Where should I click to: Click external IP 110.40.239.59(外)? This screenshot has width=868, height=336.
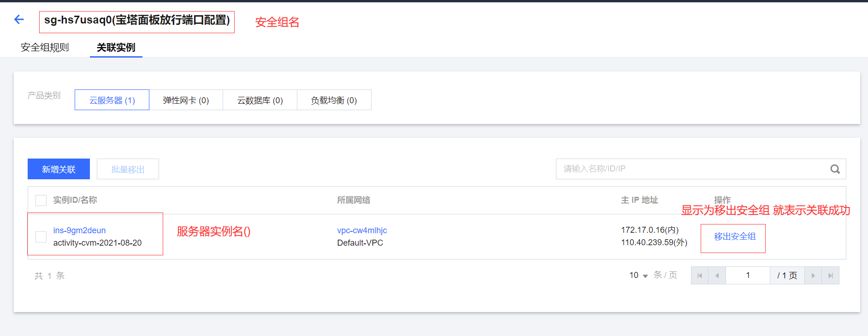click(654, 242)
